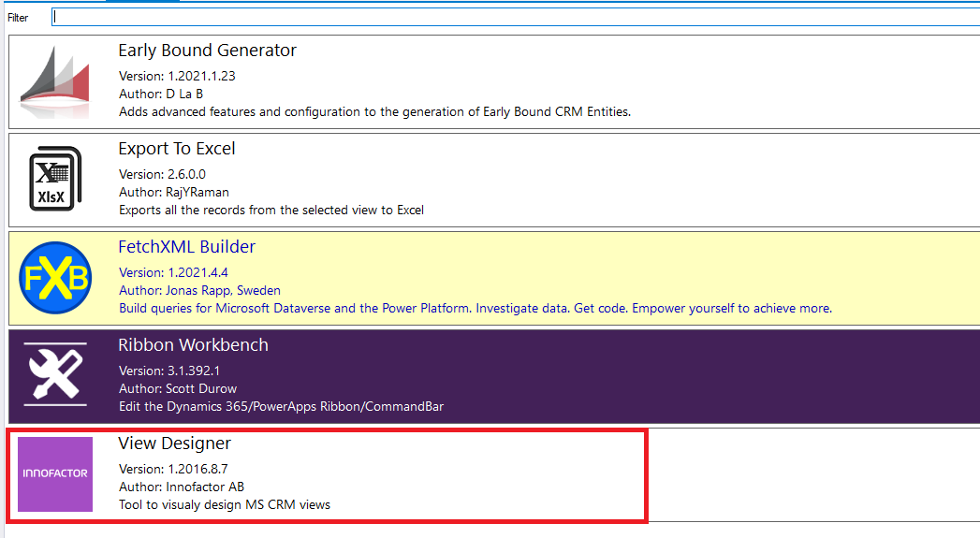Click 'Author: Scott Durow' text

178,388
